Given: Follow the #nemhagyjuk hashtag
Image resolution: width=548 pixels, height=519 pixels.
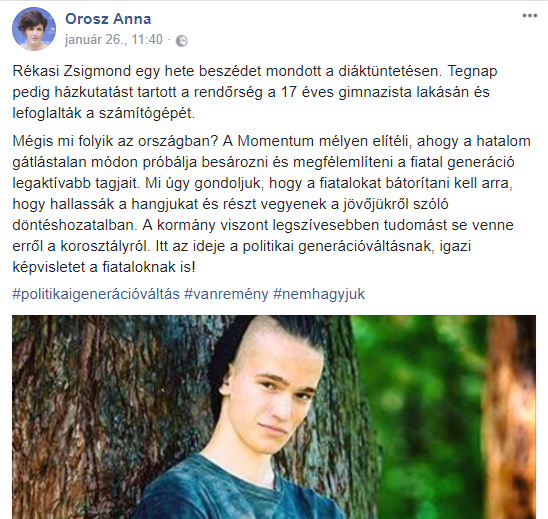Looking at the screenshot, I should (319, 294).
